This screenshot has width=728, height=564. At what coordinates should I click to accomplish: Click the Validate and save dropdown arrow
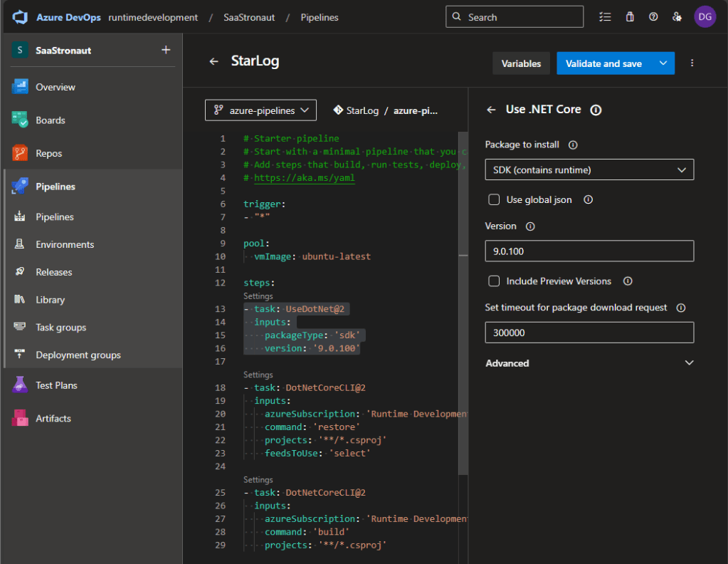click(663, 63)
